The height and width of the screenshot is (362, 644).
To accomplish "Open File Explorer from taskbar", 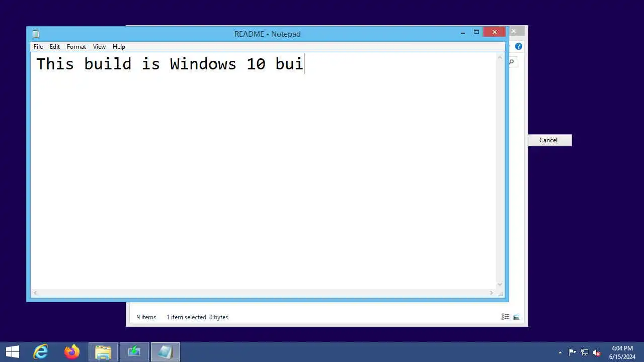I will tap(103, 352).
